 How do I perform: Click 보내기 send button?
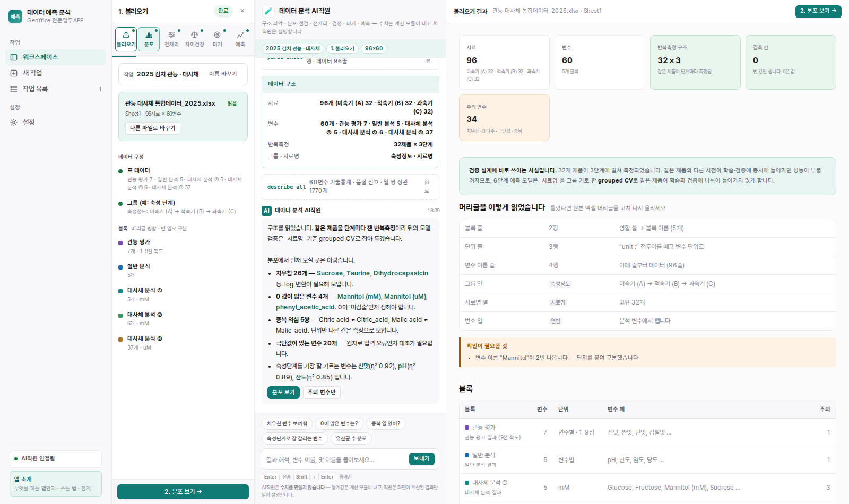(x=422, y=459)
